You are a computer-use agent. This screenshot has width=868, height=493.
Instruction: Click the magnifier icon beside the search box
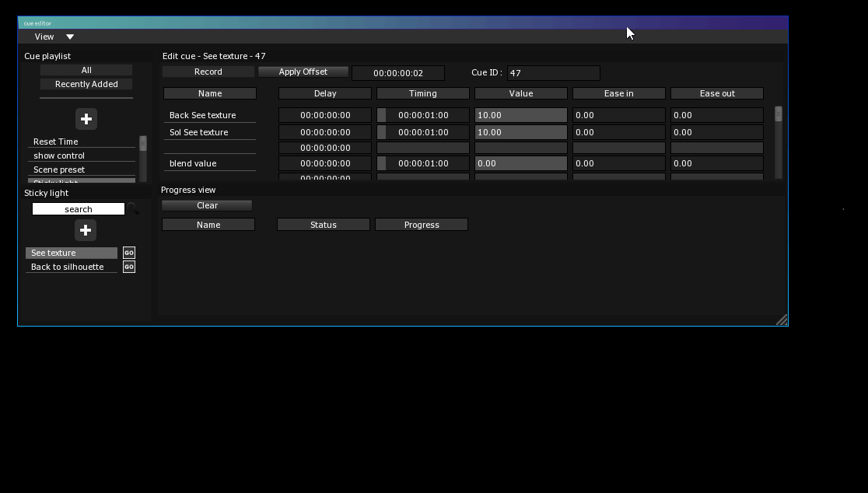133,208
